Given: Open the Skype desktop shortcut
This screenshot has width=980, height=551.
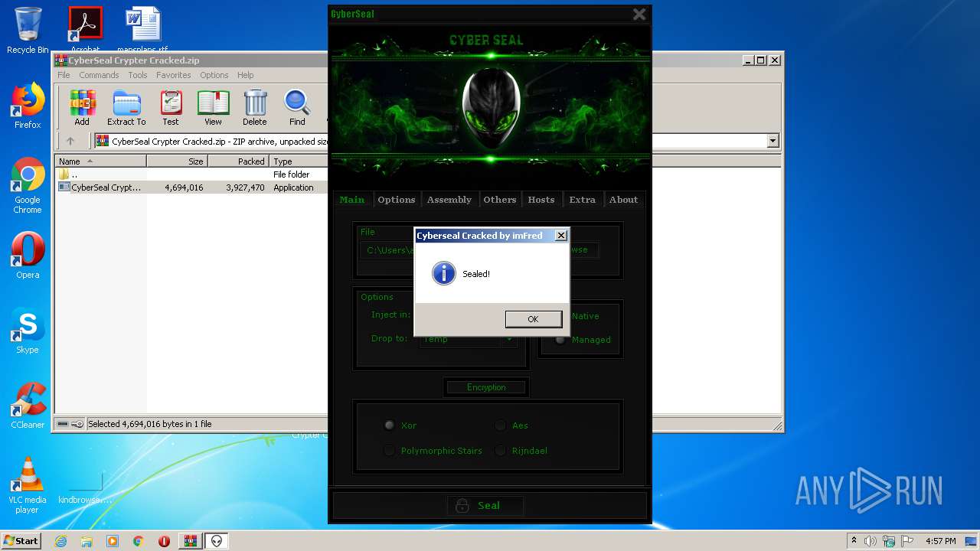Looking at the screenshot, I should coord(28,331).
